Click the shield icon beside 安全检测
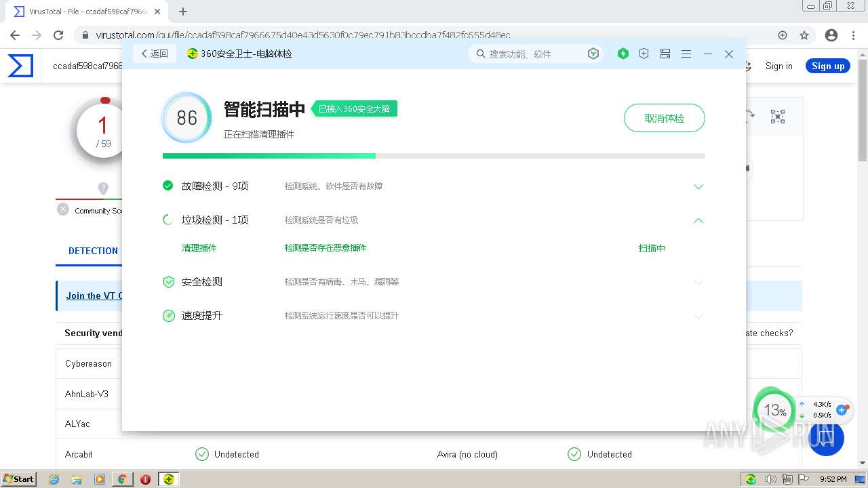Image resolution: width=868 pixels, height=488 pixels. [169, 282]
